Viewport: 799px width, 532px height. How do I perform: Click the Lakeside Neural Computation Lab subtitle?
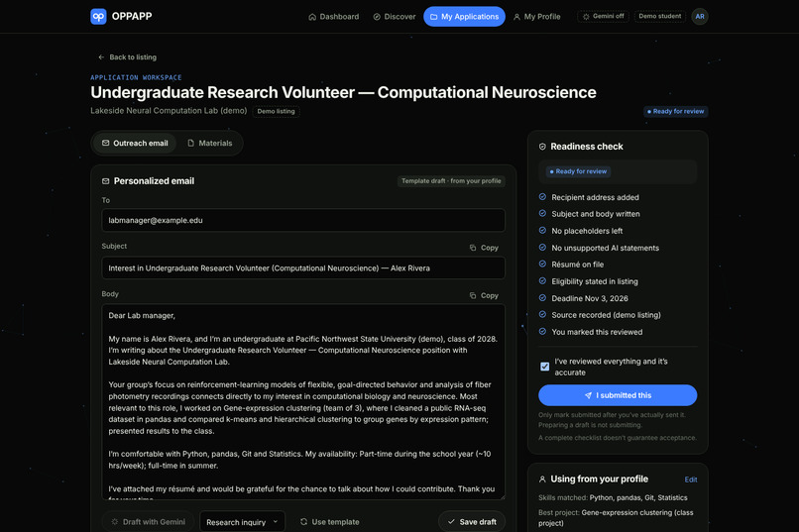[x=169, y=111]
